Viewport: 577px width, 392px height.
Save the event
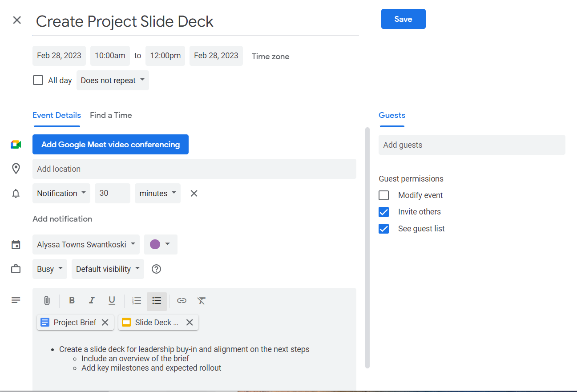point(403,19)
